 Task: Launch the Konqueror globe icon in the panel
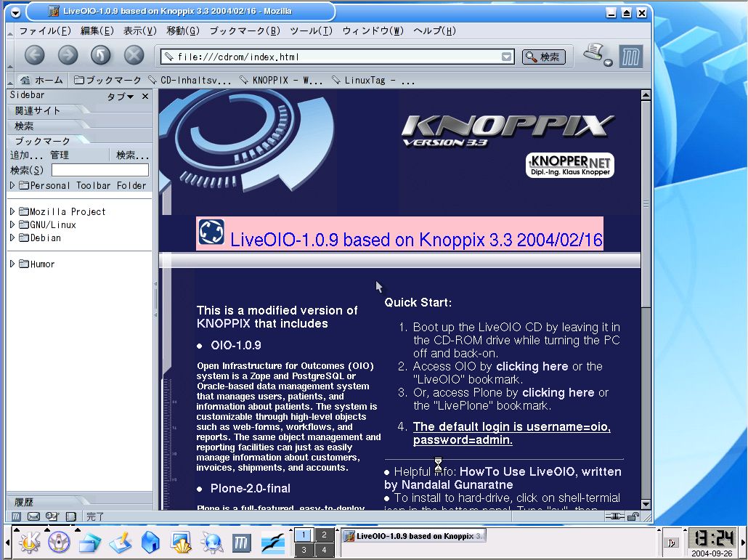click(211, 543)
